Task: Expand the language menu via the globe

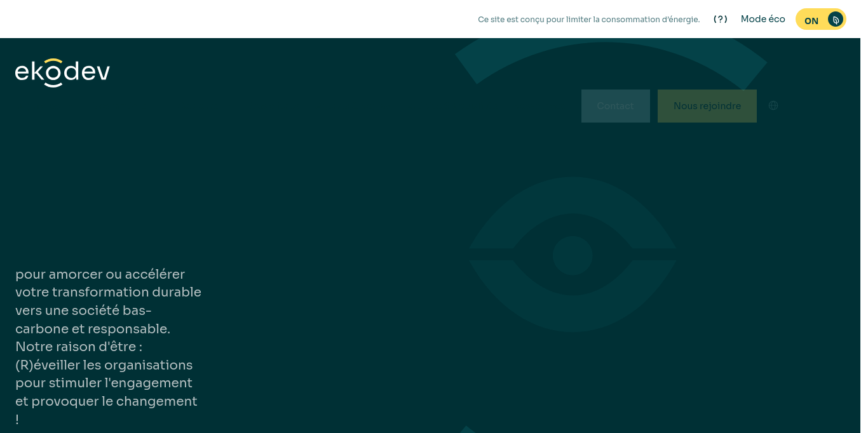Action: 773,105
